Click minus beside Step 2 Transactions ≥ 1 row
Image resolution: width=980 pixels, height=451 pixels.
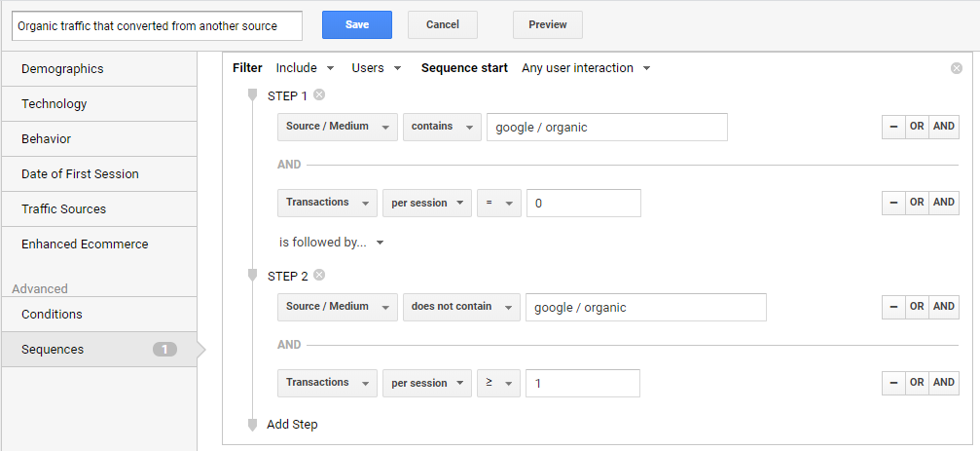tap(892, 383)
